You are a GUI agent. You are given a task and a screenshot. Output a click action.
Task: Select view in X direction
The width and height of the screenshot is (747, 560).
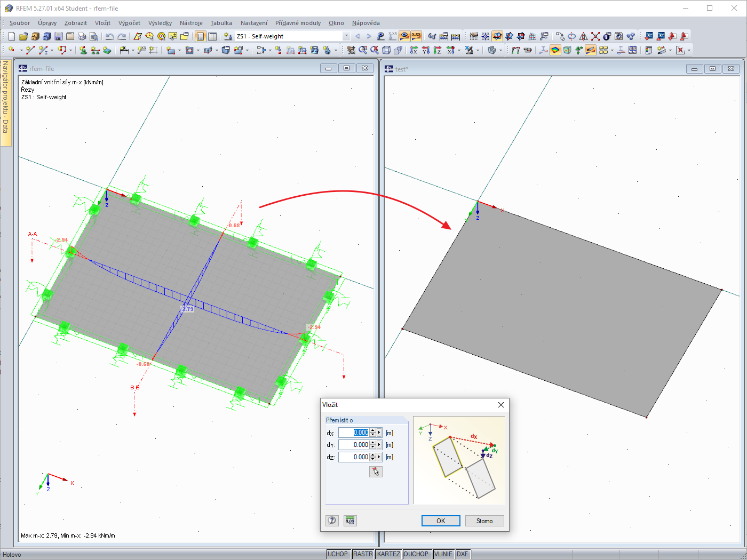coord(414,50)
